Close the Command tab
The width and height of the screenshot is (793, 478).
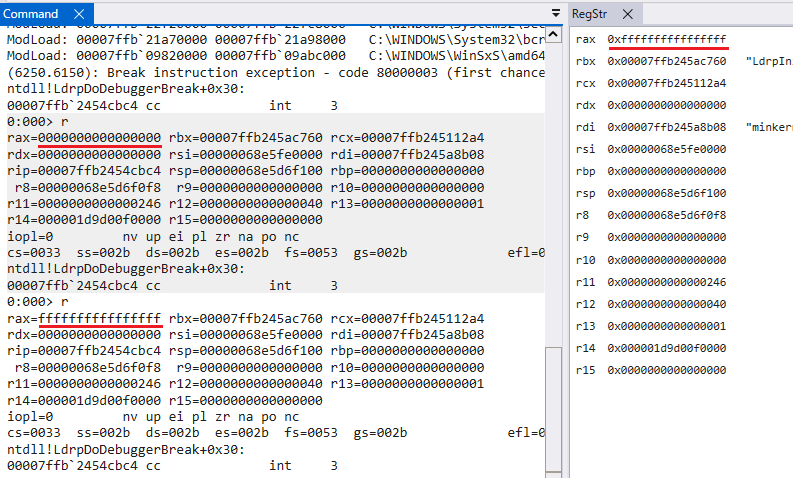pyautogui.click(x=79, y=14)
